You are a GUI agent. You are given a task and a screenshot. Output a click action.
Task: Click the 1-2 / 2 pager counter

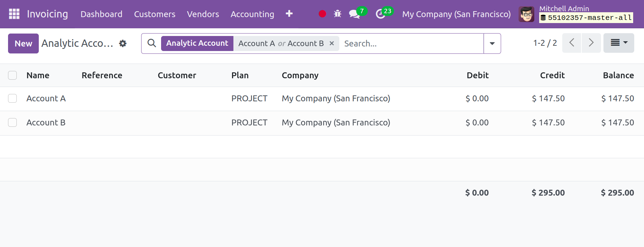(x=545, y=43)
